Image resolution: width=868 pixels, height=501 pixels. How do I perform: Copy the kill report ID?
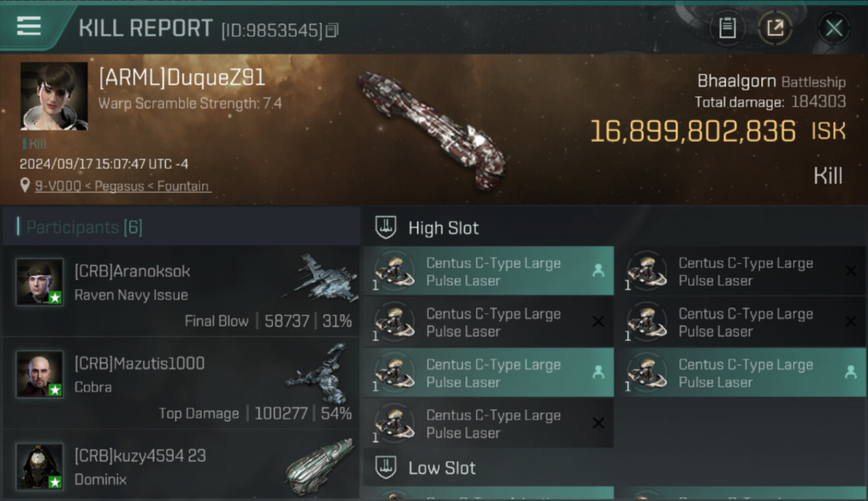[332, 30]
